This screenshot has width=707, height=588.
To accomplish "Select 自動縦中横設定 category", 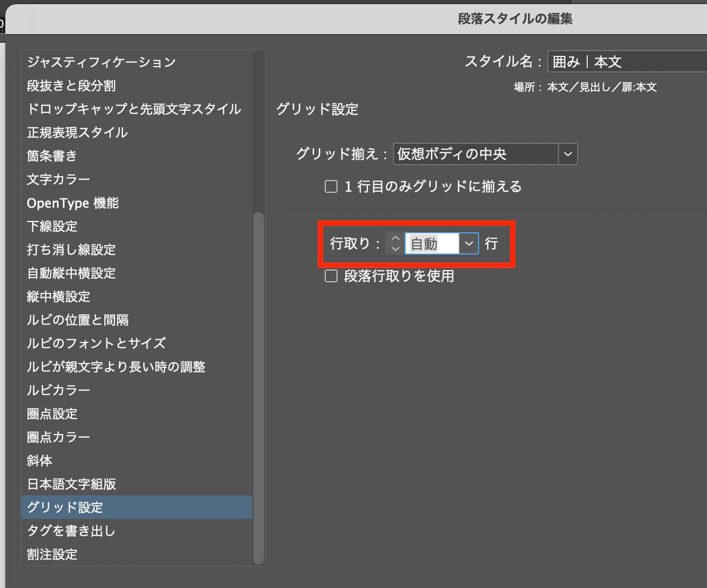I will 71,273.
